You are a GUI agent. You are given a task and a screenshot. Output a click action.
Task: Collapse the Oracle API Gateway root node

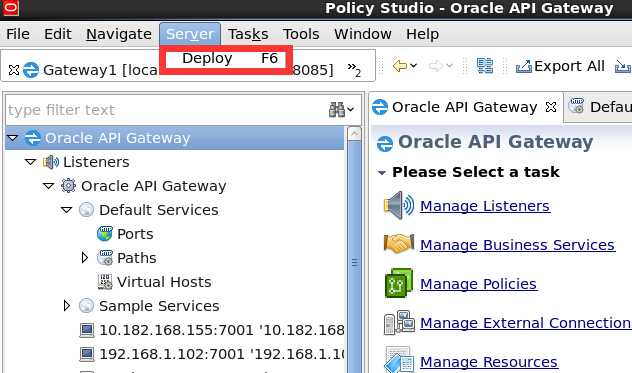coord(13,138)
